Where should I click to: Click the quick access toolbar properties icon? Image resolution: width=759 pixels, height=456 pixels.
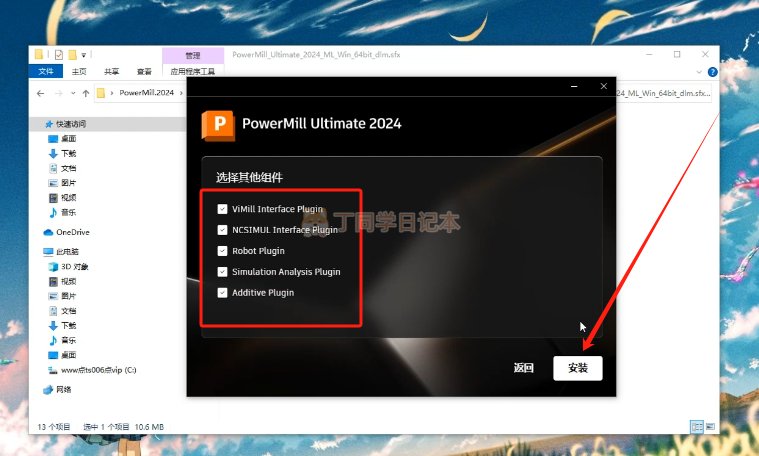point(59,55)
